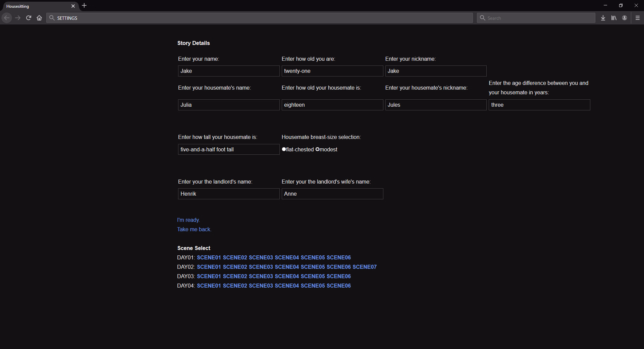Click the forward navigation arrow
The width and height of the screenshot is (644, 349).
18,18
